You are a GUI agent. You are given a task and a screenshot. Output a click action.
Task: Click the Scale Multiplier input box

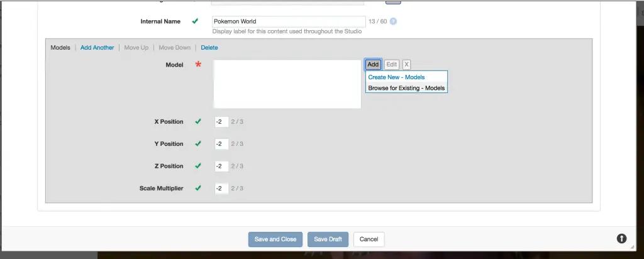[x=221, y=189]
